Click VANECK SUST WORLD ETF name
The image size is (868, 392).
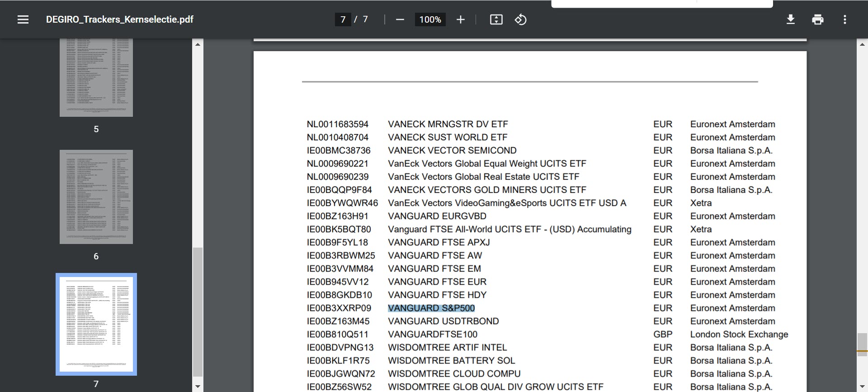coord(448,138)
